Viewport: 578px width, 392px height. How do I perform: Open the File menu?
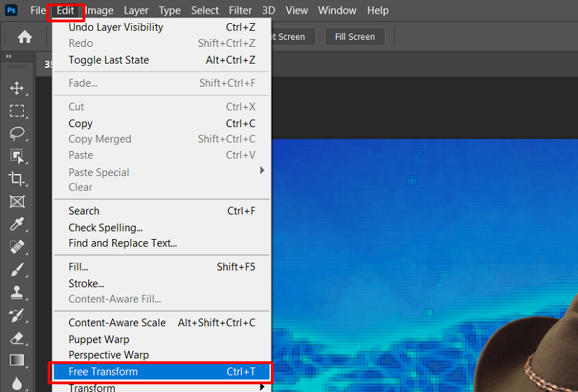click(38, 10)
